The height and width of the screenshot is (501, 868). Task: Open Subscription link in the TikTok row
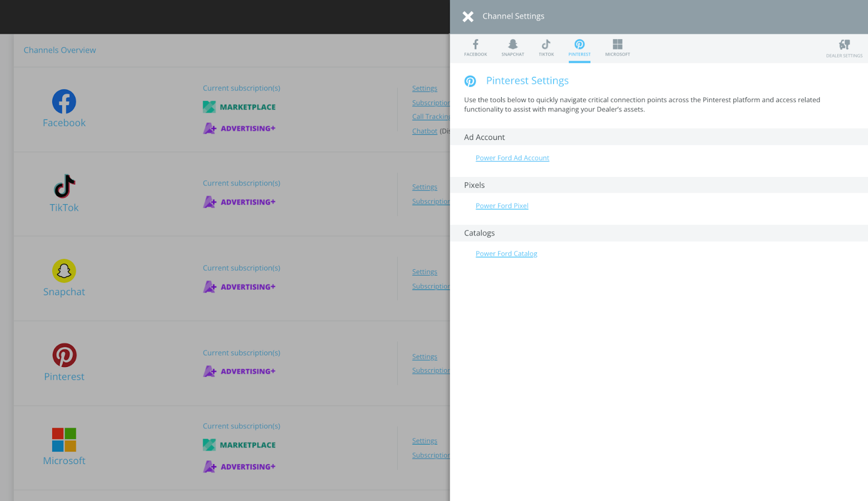[x=431, y=201]
